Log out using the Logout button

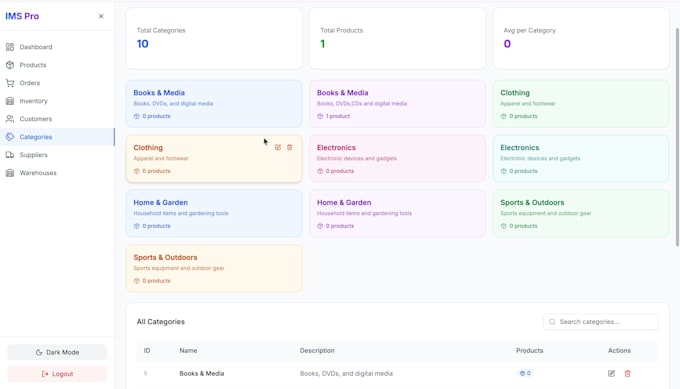coord(57,374)
